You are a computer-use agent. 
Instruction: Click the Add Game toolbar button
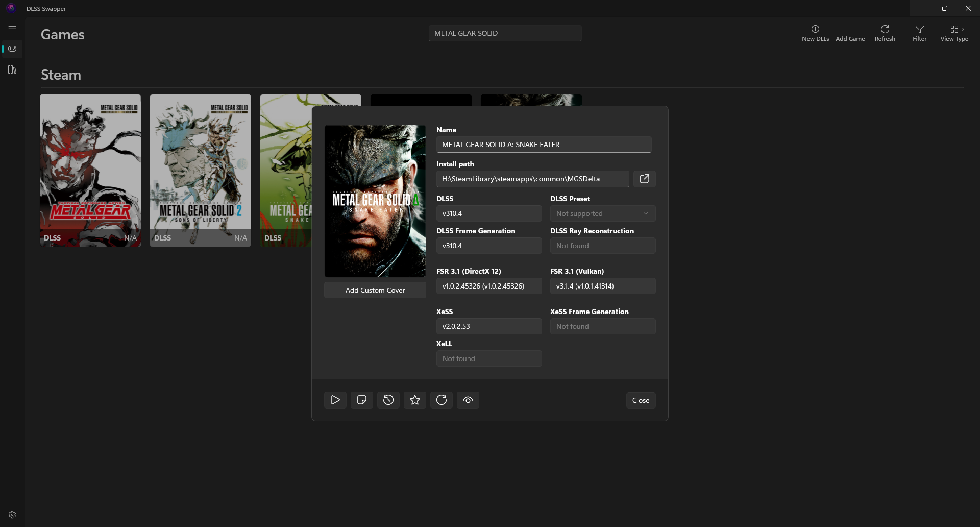point(850,33)
